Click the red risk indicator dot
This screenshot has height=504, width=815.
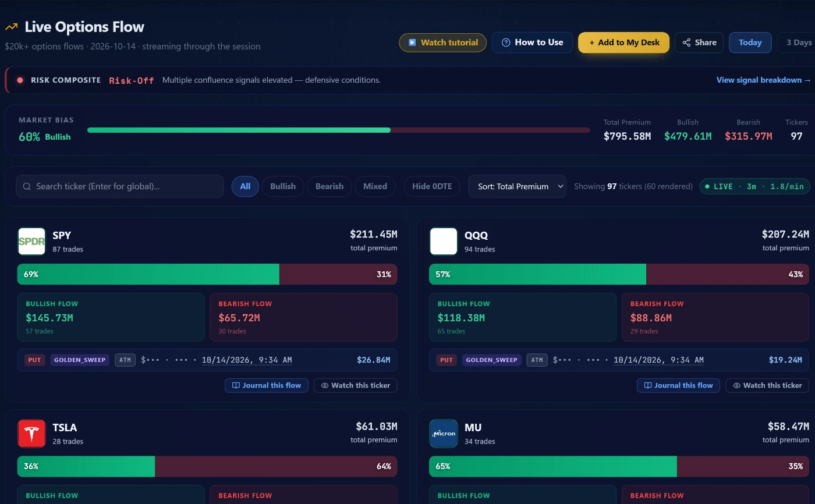click(20, 80)
